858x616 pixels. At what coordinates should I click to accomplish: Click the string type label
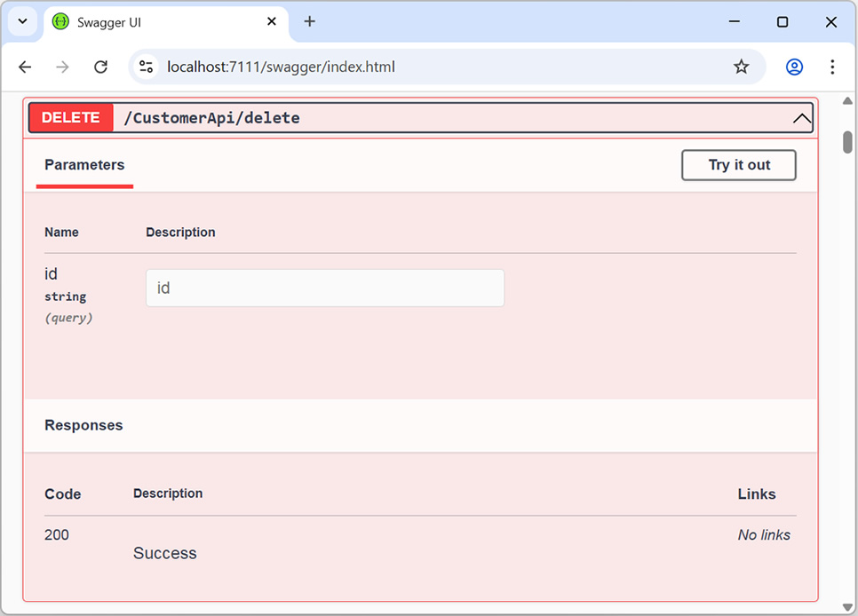coord(65,296)
